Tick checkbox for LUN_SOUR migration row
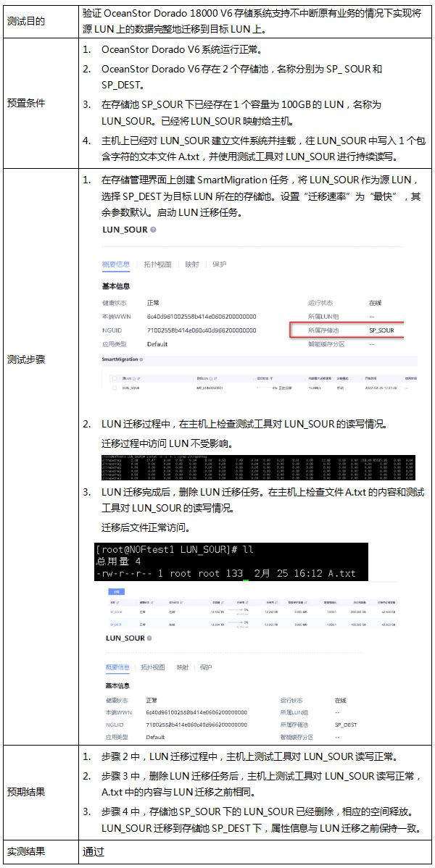 click(115, 388)
